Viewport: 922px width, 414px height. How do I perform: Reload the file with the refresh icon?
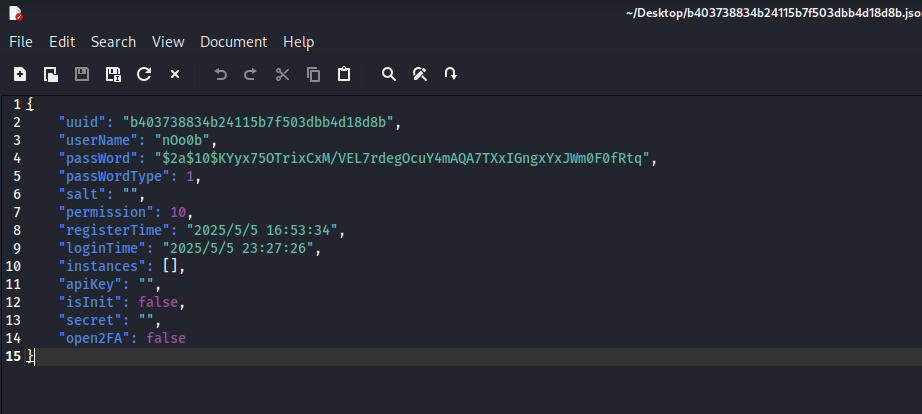144,74
